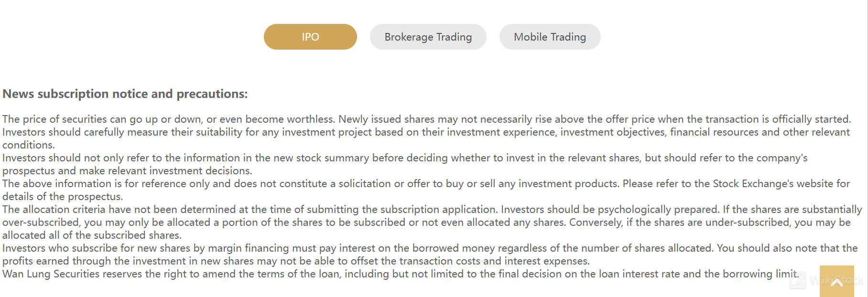Click the scroll-to-top arrow button
Viewport: 868px width, 297px height.
pyautogui.click(x=836, y=281)
